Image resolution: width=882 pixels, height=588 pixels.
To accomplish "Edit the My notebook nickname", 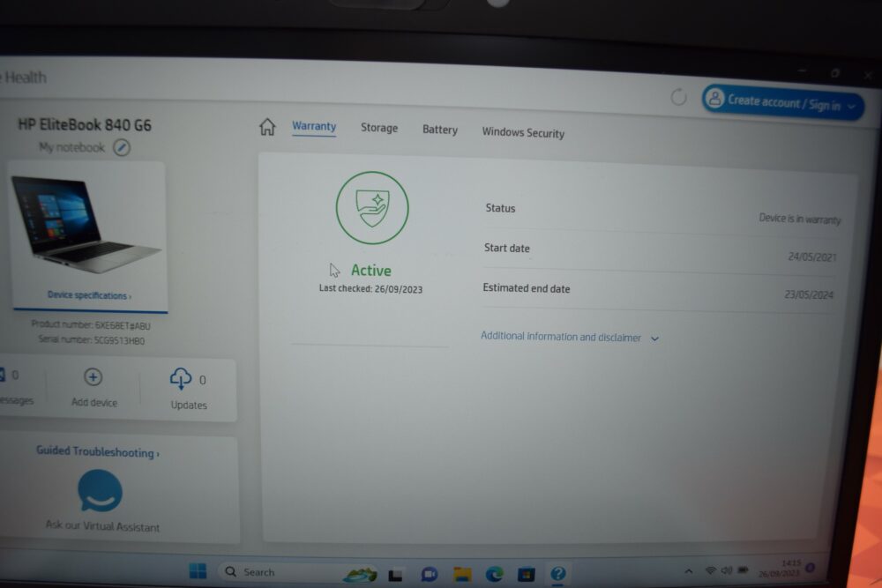I will [x=122, y=148].
